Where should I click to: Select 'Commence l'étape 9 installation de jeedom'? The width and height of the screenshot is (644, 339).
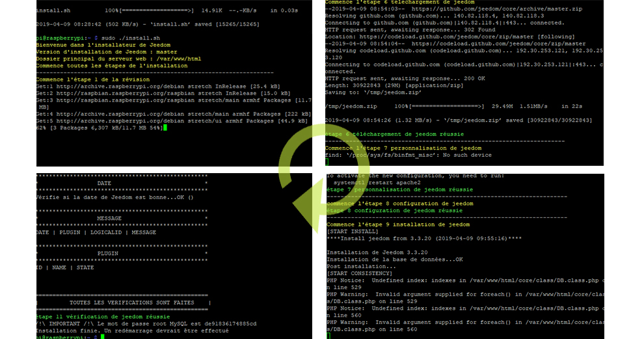click(398, 224)
